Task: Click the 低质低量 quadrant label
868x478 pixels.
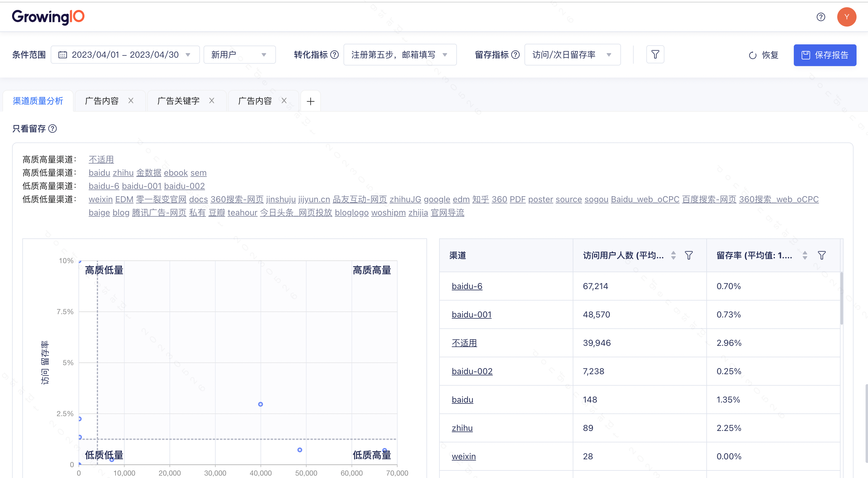Action: point(104,455)
